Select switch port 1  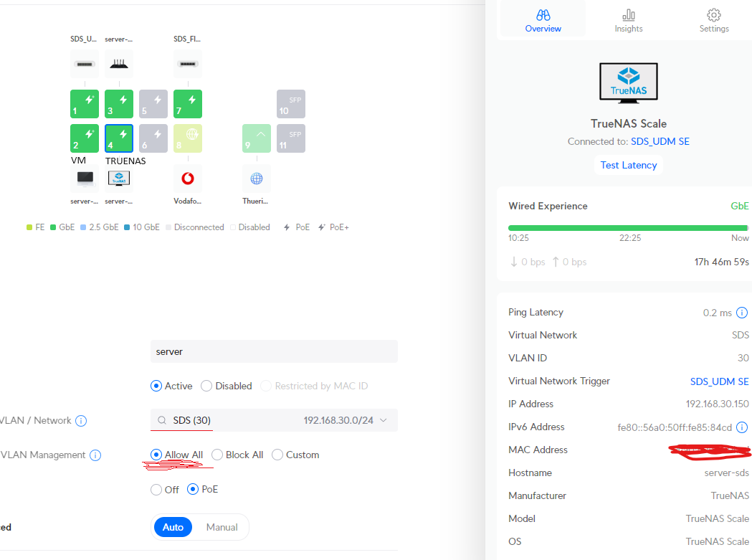click(x=85, y=104)
